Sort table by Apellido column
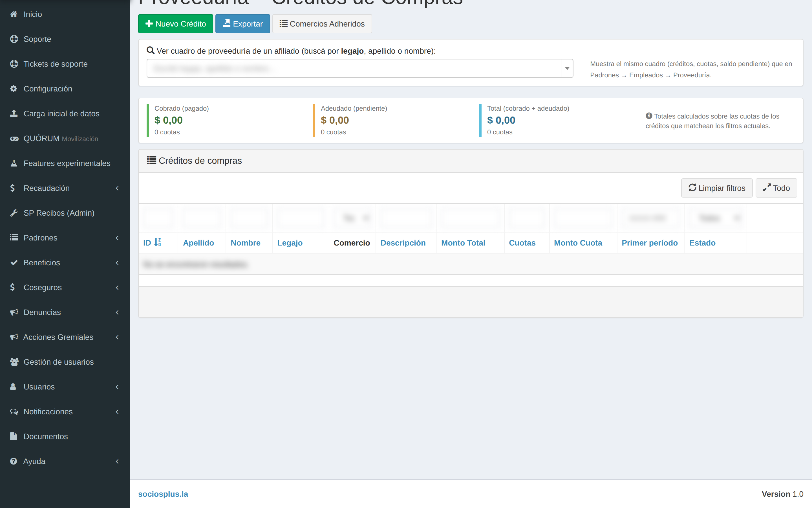Screen dimensions: 812x508 (198, 243)
